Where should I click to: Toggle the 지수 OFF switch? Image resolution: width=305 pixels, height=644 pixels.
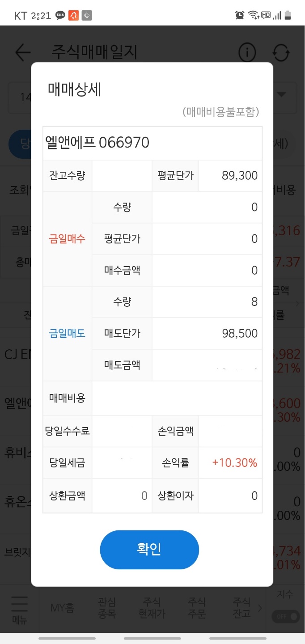(285, 616)
